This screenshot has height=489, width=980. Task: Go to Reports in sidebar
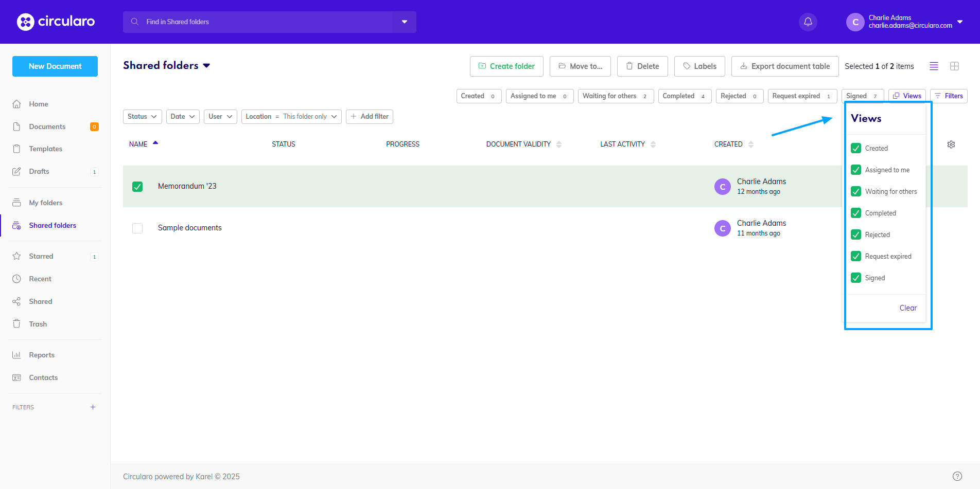pyautogui.click(x=42, y=355)
